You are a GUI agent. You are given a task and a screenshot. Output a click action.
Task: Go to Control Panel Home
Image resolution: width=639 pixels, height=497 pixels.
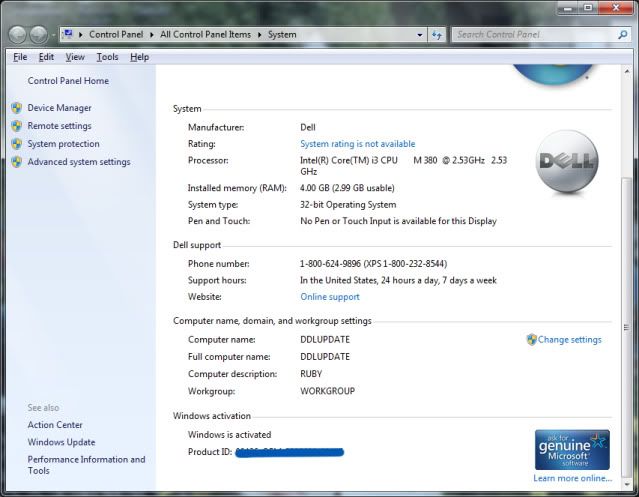coord(68,81)
